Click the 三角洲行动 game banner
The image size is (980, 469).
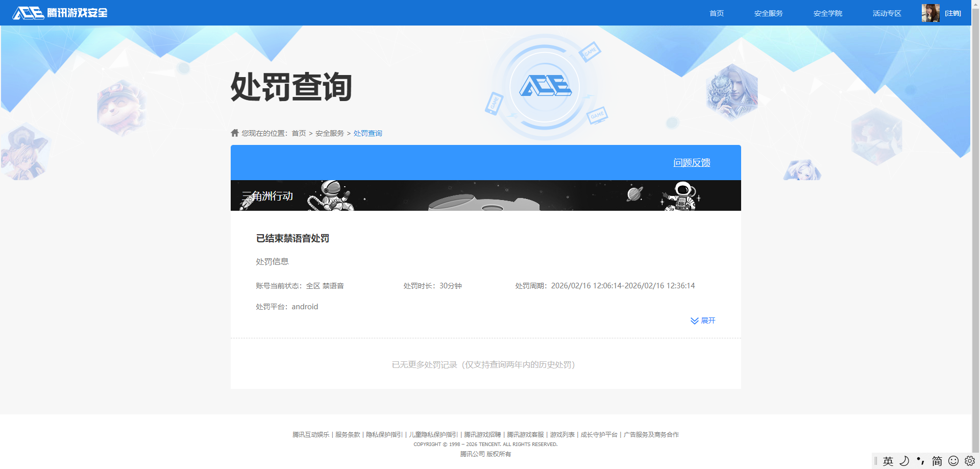485,195
